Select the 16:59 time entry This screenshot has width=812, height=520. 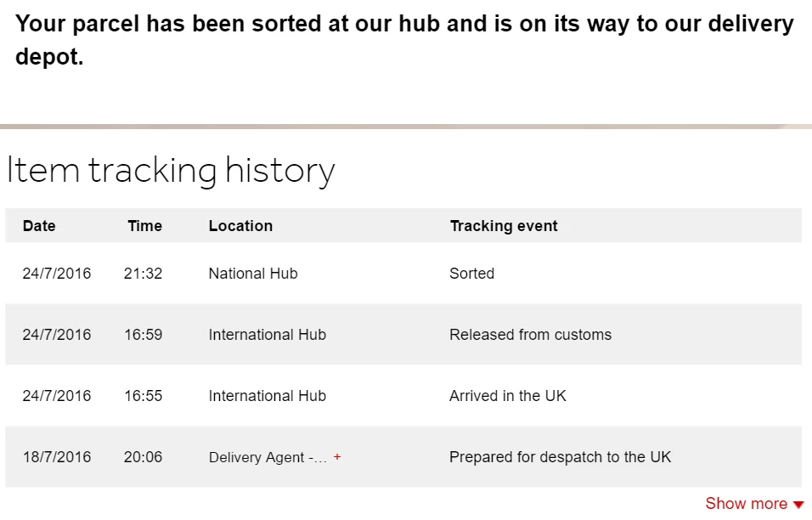(143, 335)
